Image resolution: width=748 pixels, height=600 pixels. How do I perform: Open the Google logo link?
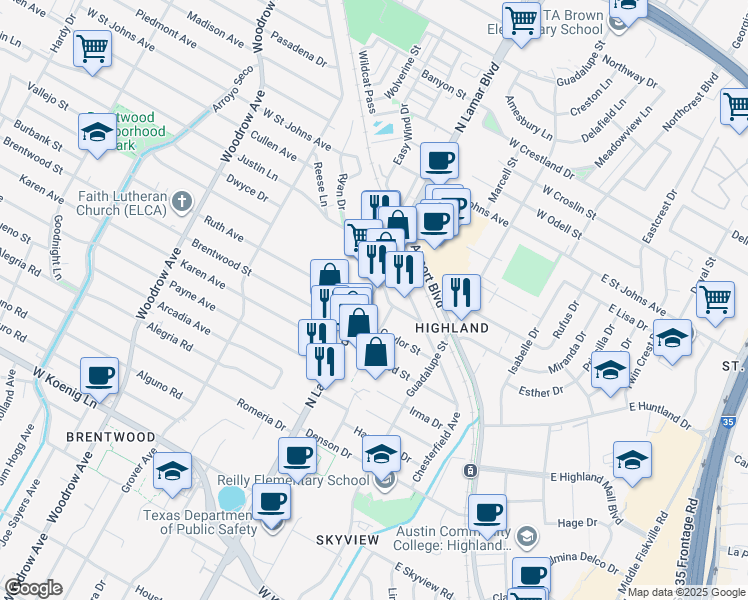click(x=33, y=588)
